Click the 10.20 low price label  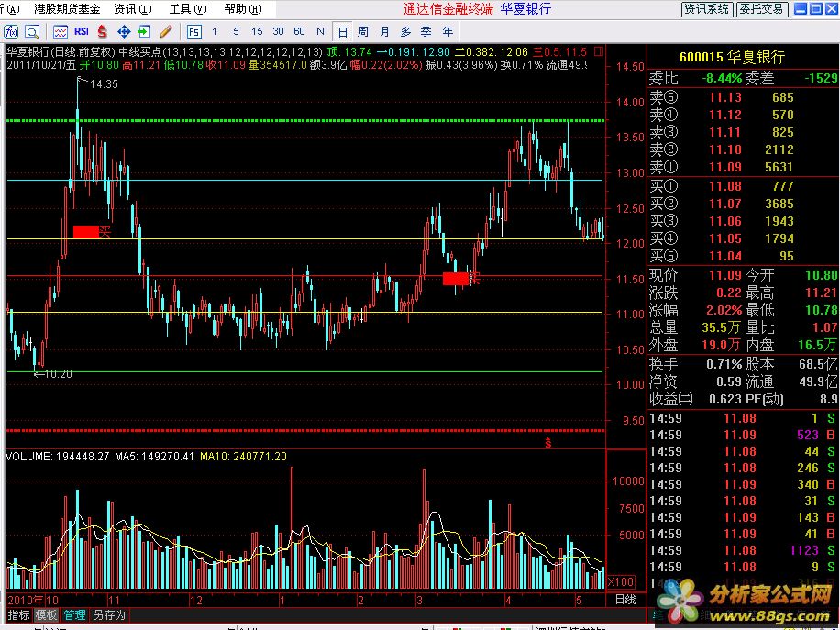58,374
